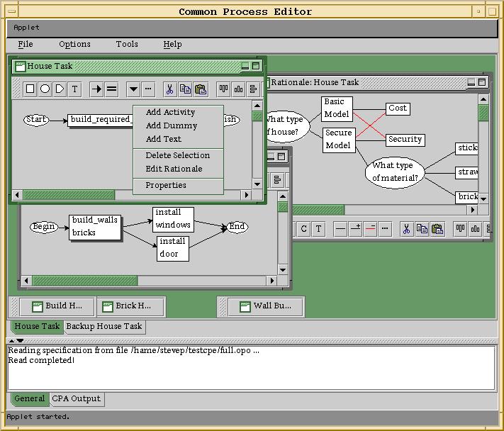Switch to the Backup House Task tab

tap(104, 327)
